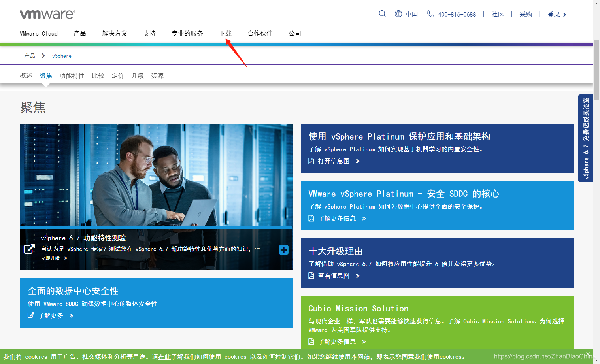The width and height of the screenshot is (600, 364).
Task: Open the vSphere 6.7 免费速成实验室 side tab
Action: [586, 138]
